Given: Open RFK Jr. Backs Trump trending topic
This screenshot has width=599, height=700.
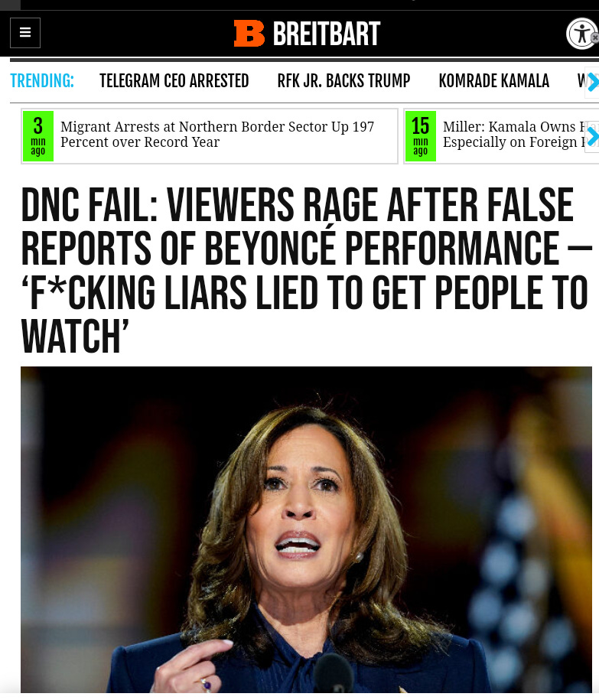Looking at the screenshot, I should coord(343,81).
